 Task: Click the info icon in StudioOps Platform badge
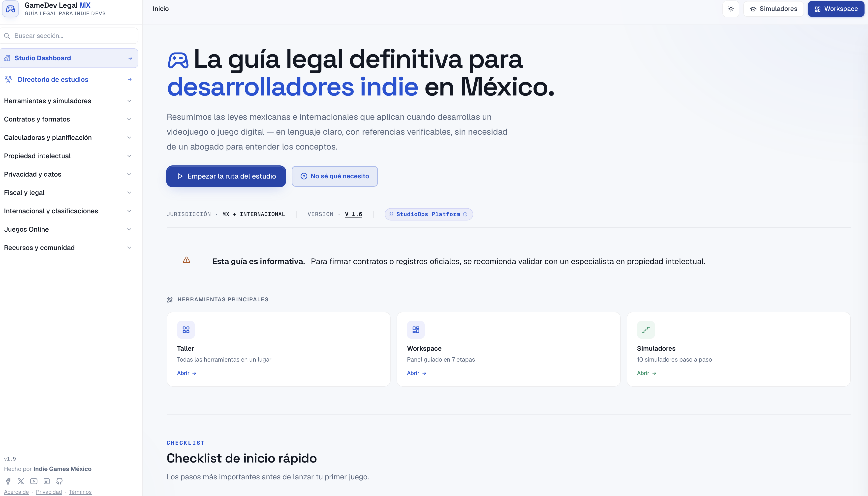465,214
